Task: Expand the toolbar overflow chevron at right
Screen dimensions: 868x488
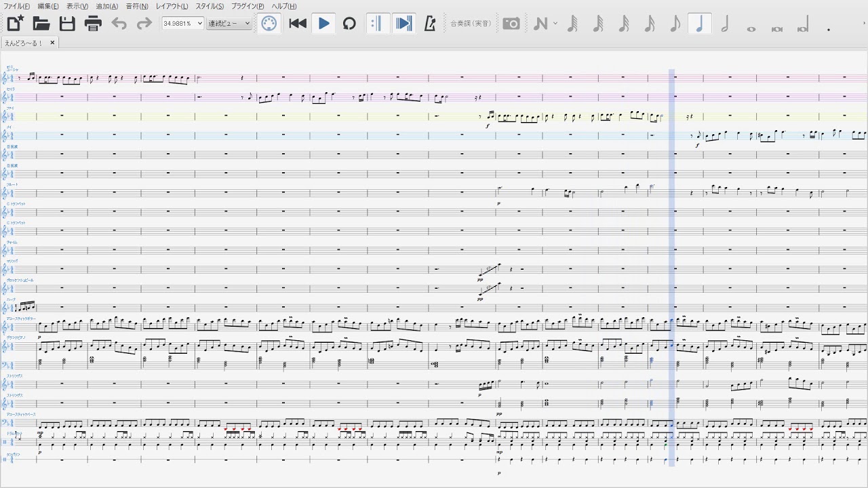Action: [863, 24]
